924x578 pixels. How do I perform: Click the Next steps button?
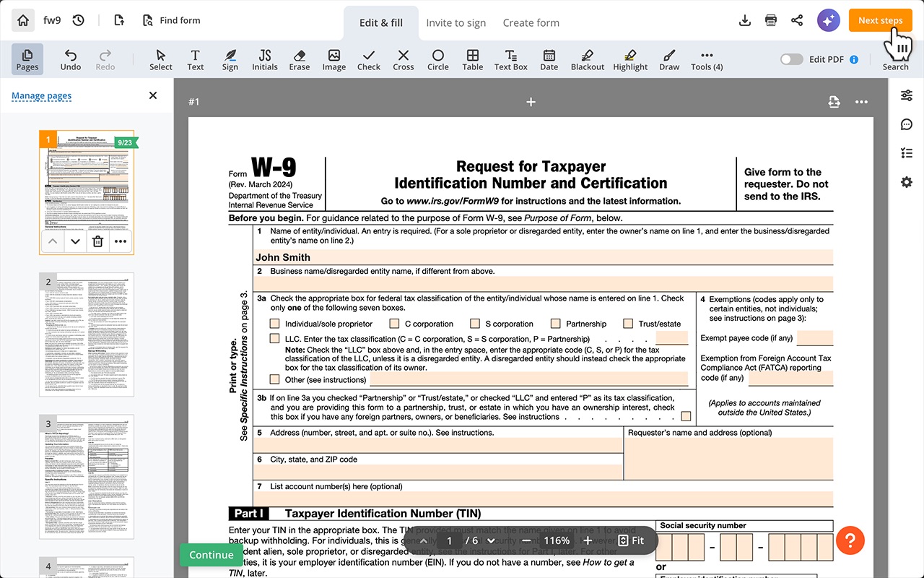[x=880, y=20]
